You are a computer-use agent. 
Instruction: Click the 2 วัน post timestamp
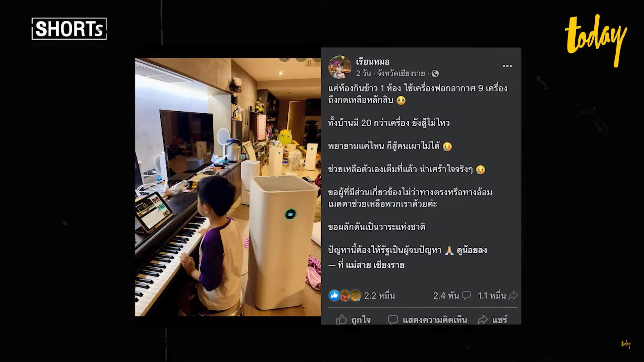pos(363,73)
